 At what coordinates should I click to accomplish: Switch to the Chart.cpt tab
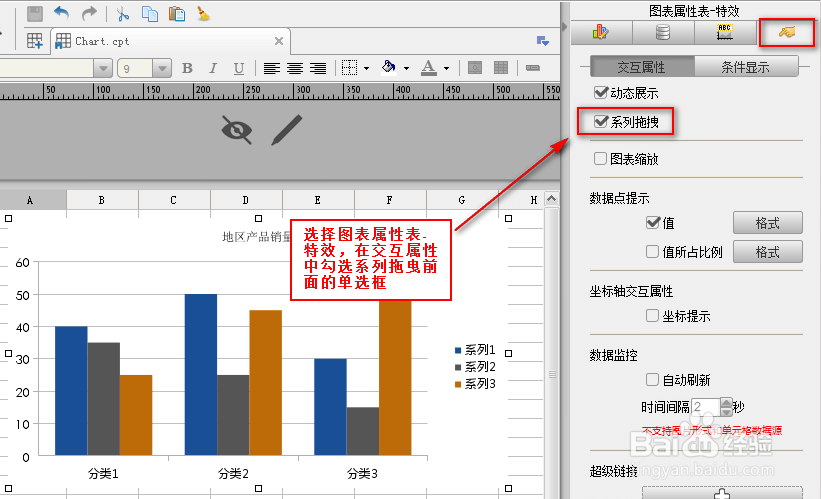170,41
